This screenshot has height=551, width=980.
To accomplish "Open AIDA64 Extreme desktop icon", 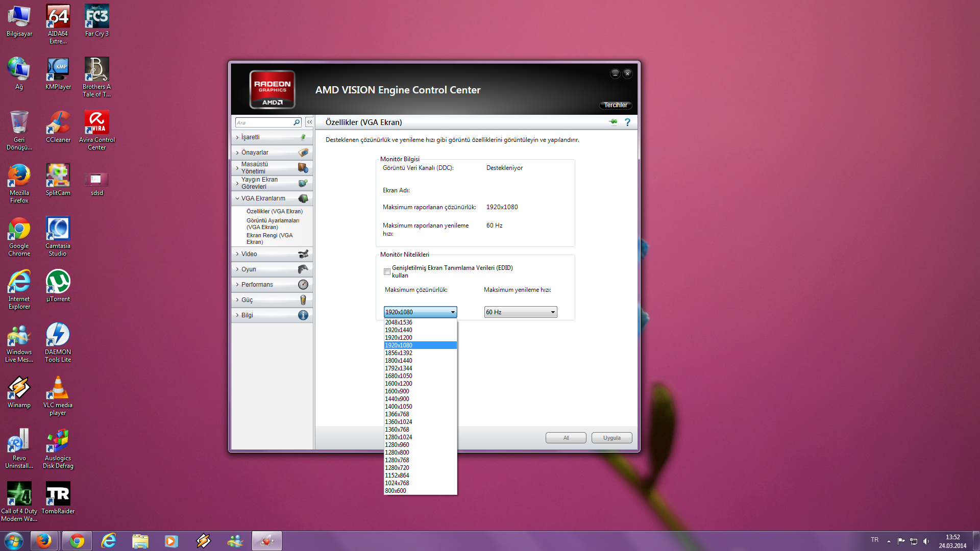I will (x=58, y=24).
